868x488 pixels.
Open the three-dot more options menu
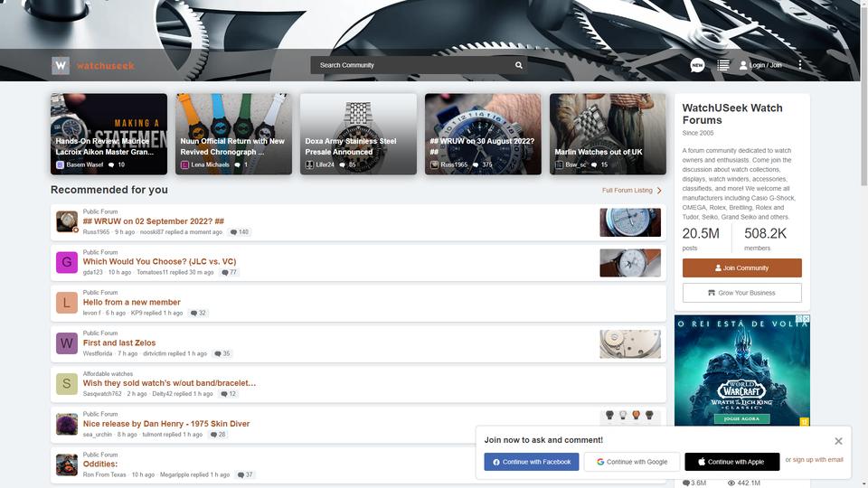800,65
